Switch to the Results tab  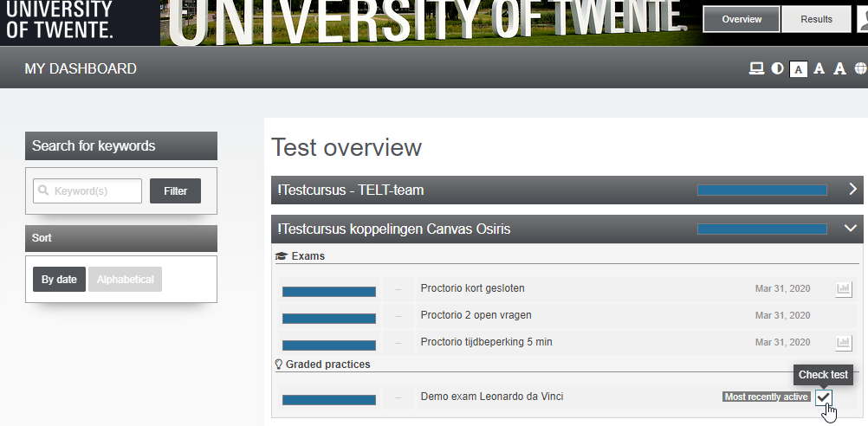point(816,19)
